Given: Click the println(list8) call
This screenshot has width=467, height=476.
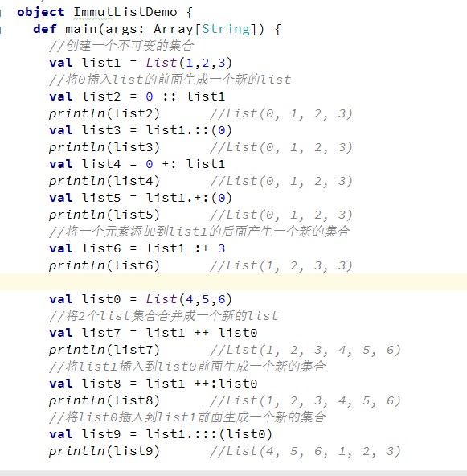Looking at the screenshot, I should [x=104, y=400].
